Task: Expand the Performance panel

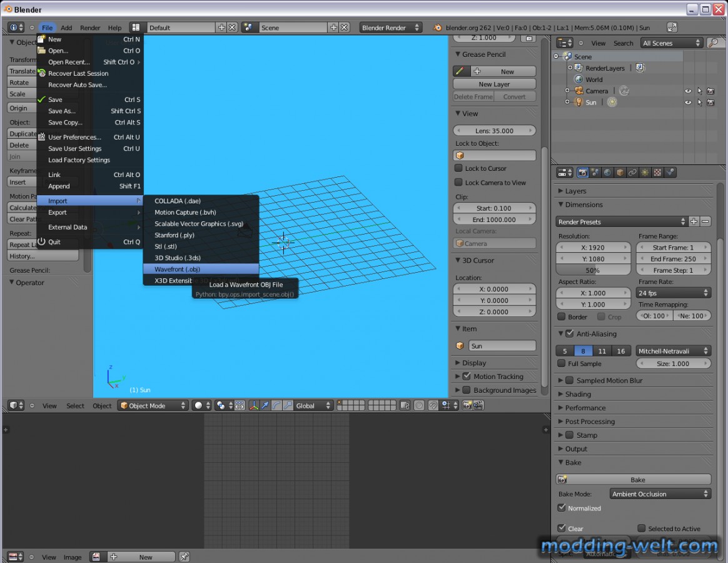Action: [585, 408]
